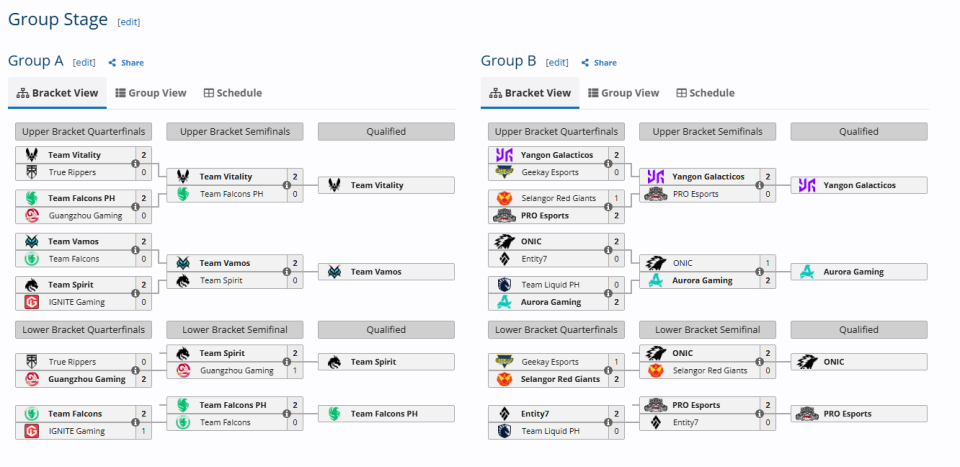Click PRO Esports in Group B Upper Bracket Semifinals
Image resolution: width=960 pixels, height=467 pixels.
tap(696, 194)
